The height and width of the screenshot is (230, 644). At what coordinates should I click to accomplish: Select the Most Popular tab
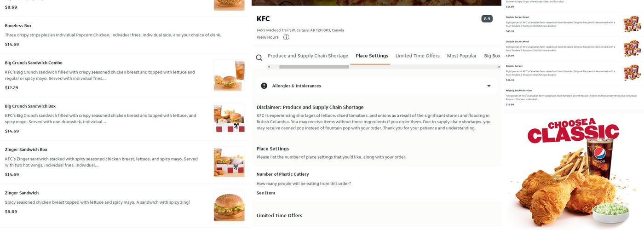(x=461, y=56)
